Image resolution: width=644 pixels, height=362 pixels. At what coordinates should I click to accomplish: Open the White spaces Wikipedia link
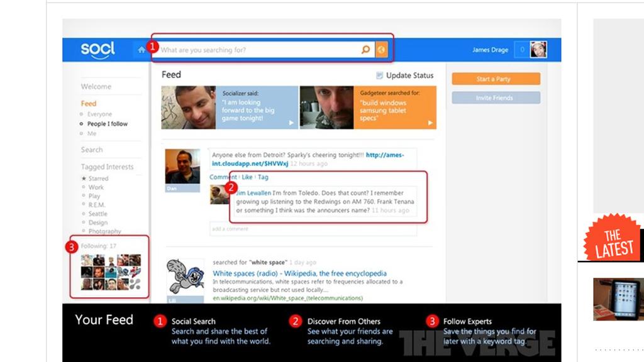click(x=299, y=273)
